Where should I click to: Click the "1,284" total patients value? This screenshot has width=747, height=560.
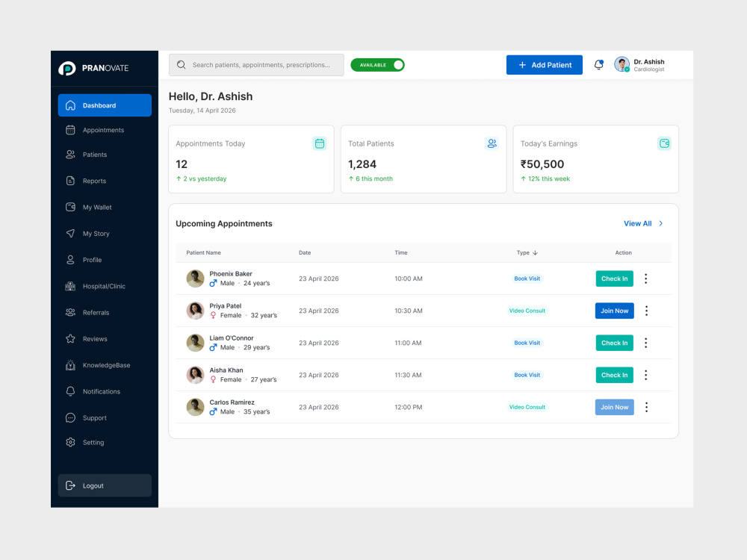coord(362,164)
